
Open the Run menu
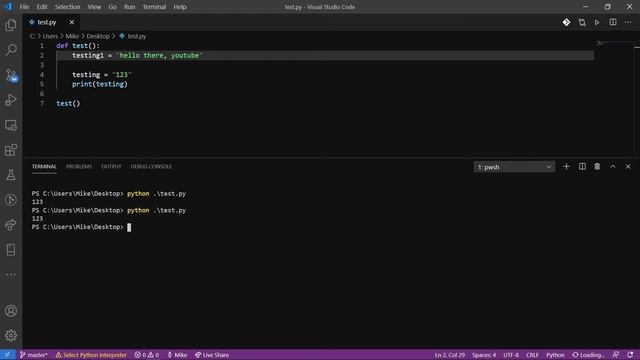(x=129, y=7)
